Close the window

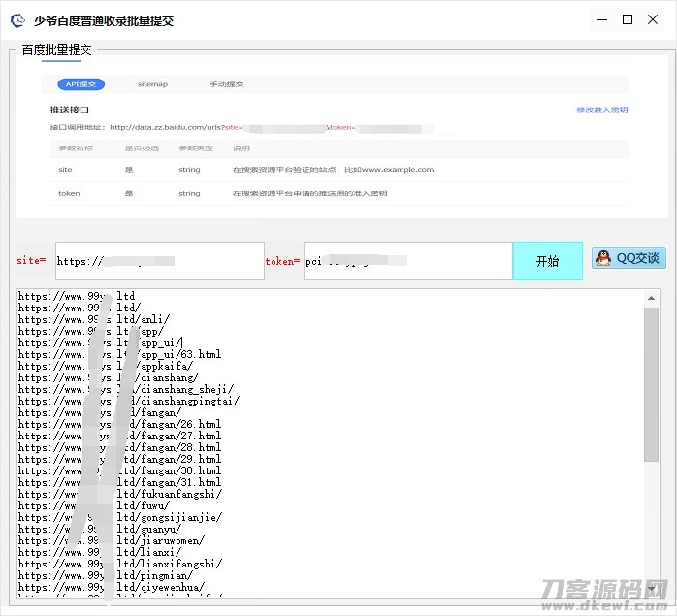tap(653, 19)
